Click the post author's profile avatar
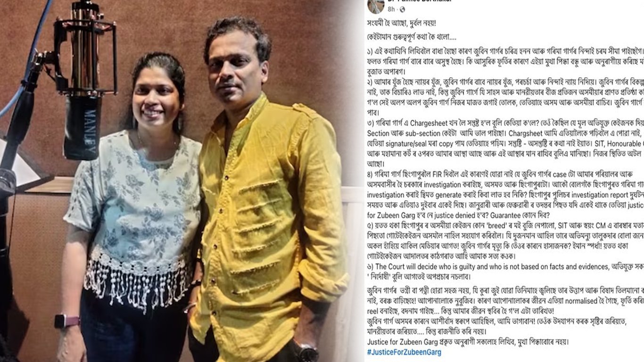The width and height of the screenshot is (644, 362). (376, 6)
